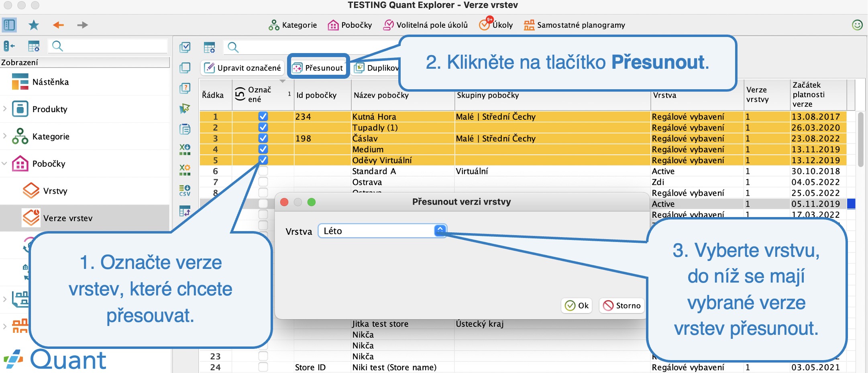Collapse the Pobočky tree node
The image size is (868, 373).
tap(5, 163)
